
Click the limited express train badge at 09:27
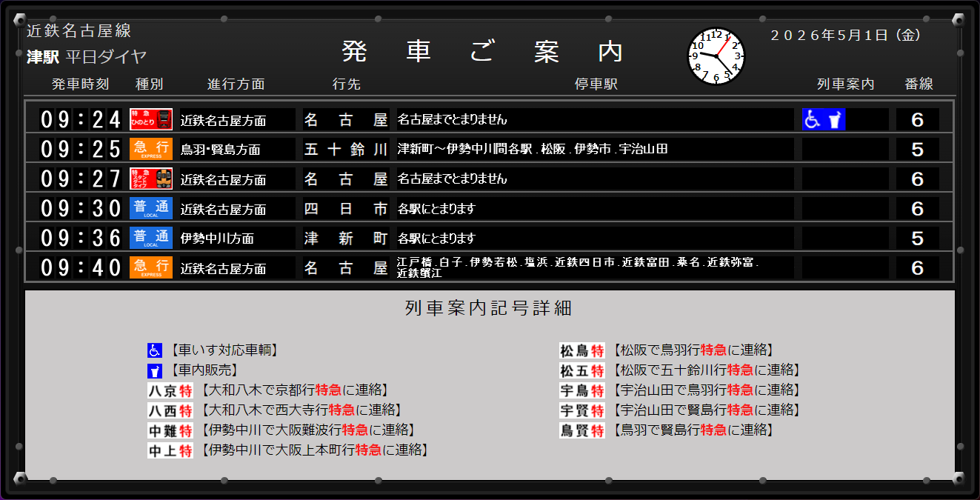[x=151, y=179]
